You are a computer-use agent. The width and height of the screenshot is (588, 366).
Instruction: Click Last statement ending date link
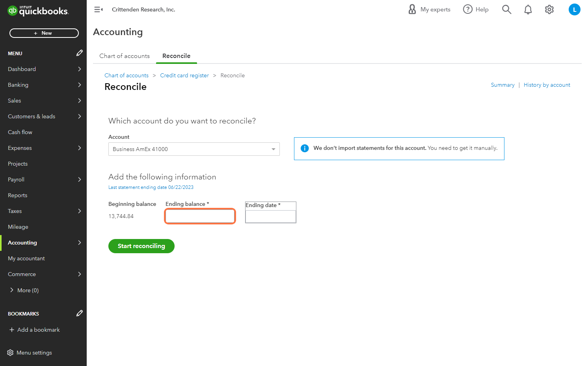pyautogui.click(x=151, y=187)
